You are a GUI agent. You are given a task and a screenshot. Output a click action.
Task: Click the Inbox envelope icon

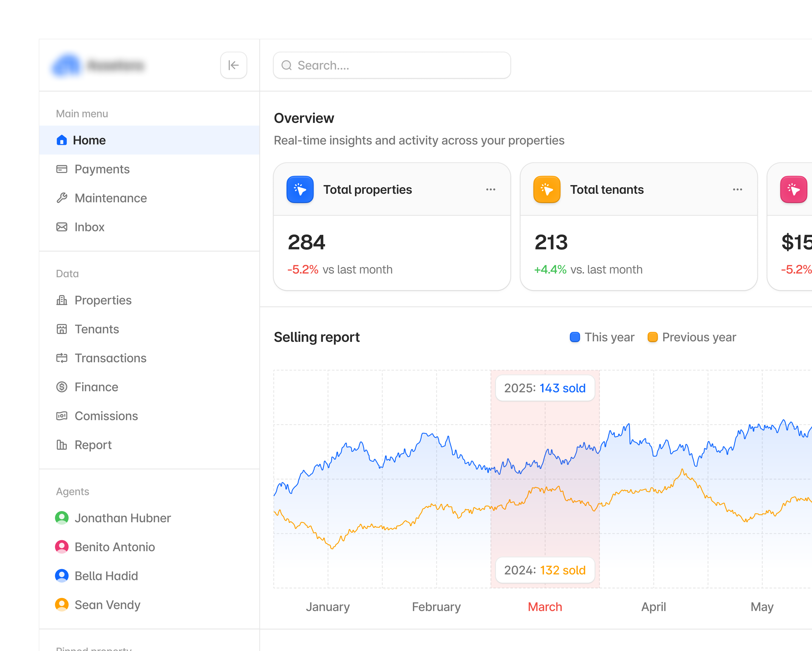coord(62,227)
